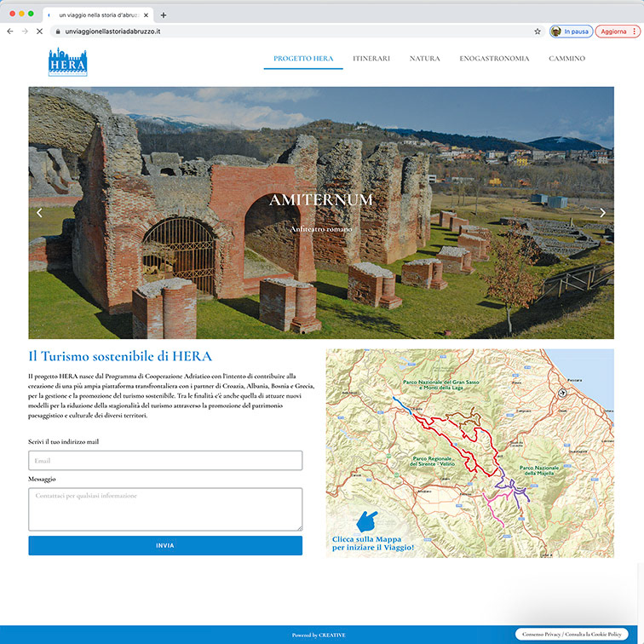The image size is (644, 644).
Task: Focus the Messaggio text area
Action: tap(165, 509)
